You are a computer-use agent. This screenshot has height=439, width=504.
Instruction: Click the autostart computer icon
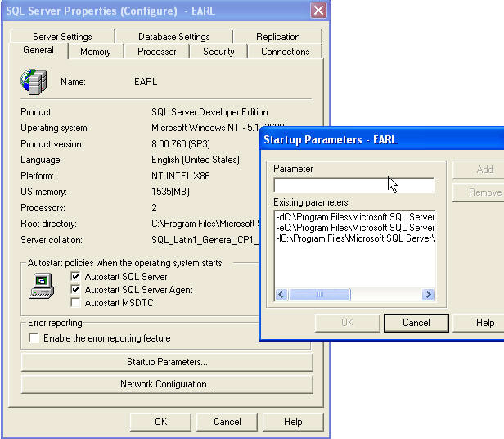click(x=42, y=286)
